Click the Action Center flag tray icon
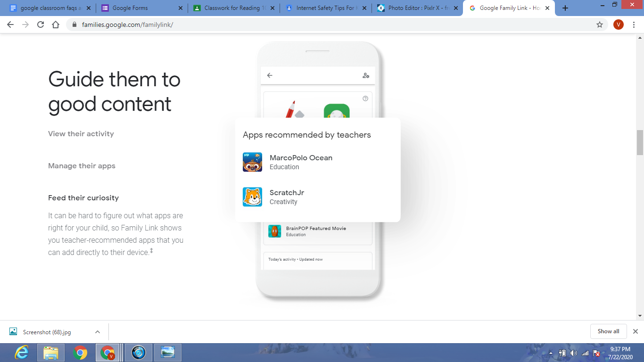The height and width of the screenshot is (362, 644). [596, 353]
